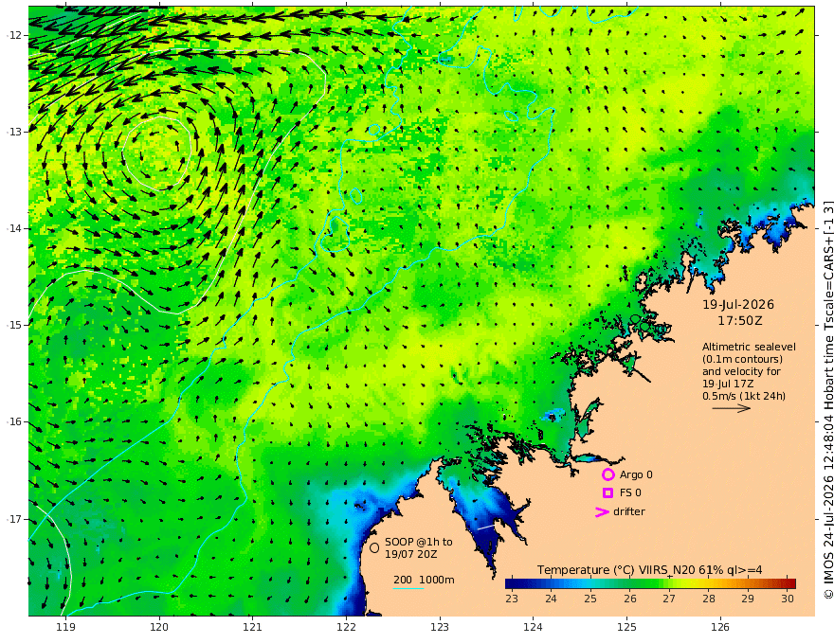Click the temperature color bar at 27 degrees
Screen dimensions: 834x644
click(669, 583)
